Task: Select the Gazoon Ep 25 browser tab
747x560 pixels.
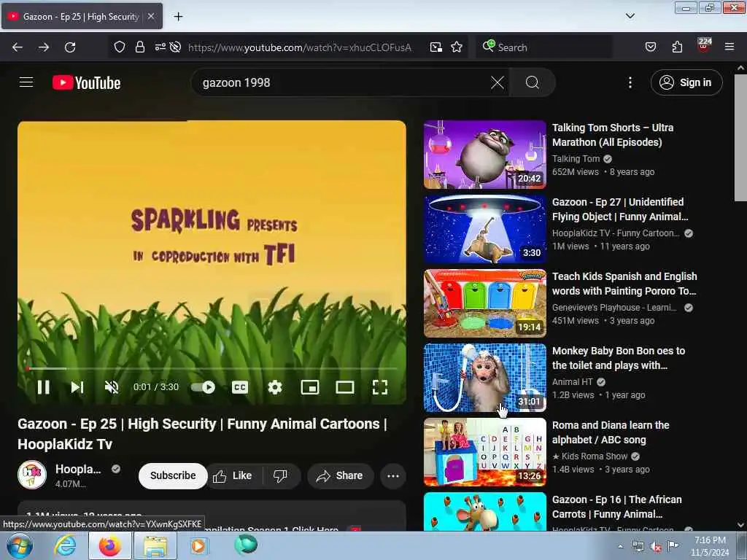Action: [82, 16]
